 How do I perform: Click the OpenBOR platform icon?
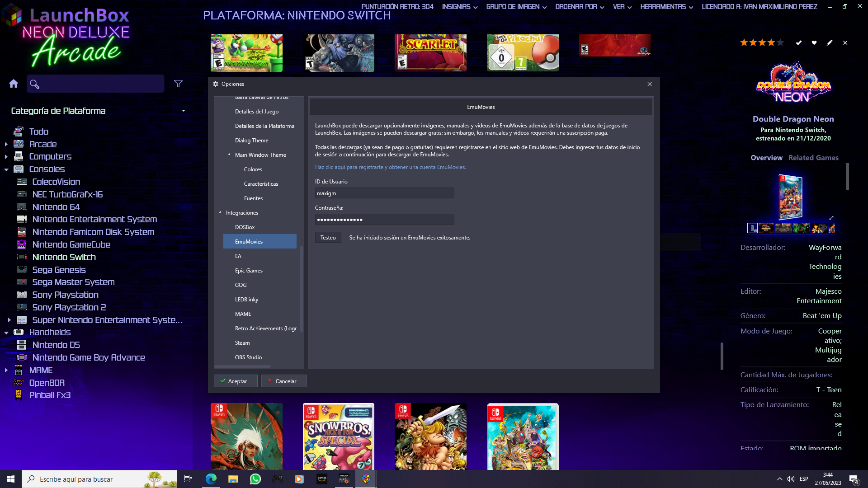point(19,383)
